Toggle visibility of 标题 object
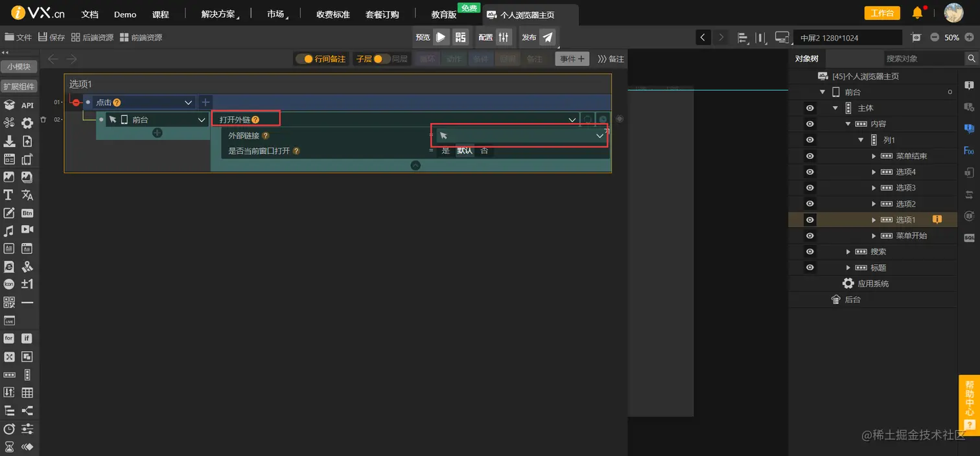The width and height of the screenshot is (980, 456). pos(810,268)
